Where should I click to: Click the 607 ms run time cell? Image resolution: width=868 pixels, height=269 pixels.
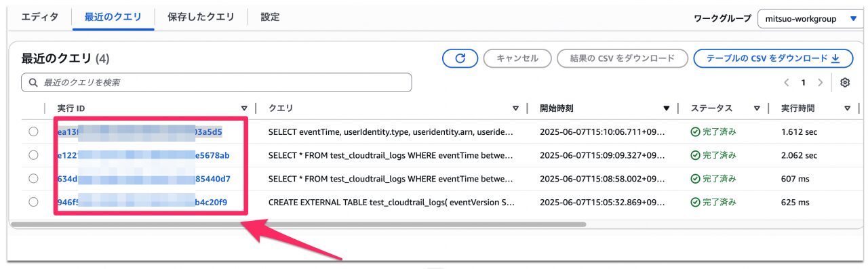[x=795, y=179]
